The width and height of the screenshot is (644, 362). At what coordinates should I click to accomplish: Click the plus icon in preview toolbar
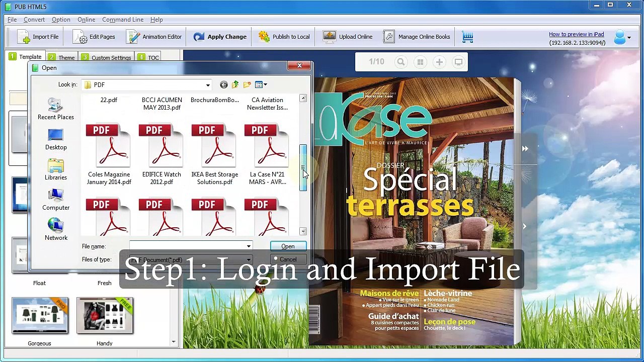(439, 62)
